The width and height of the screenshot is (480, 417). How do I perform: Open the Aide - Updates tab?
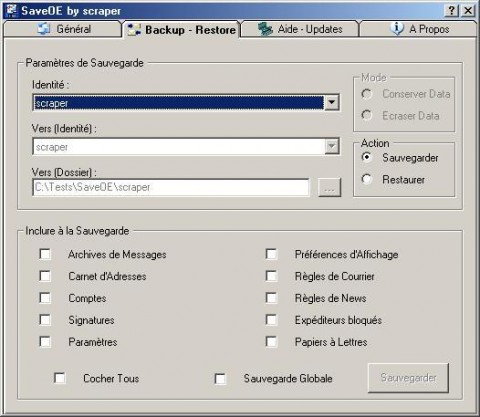click(300, 29)
